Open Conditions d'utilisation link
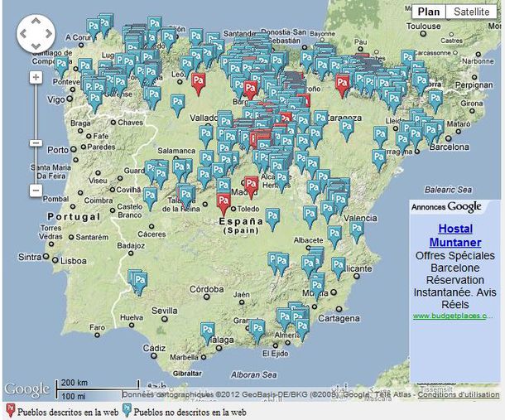505x420 pixels. 459,394
